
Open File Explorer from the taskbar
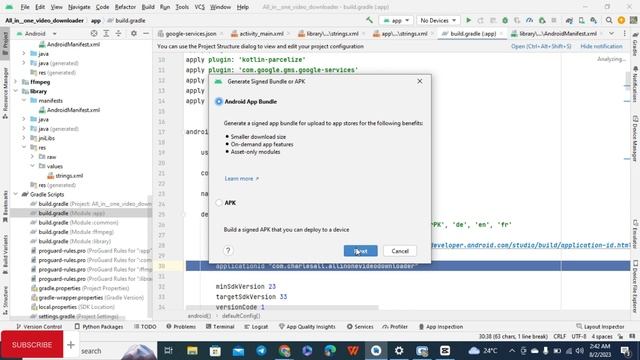pyautogui.click(x=192, y=351)
